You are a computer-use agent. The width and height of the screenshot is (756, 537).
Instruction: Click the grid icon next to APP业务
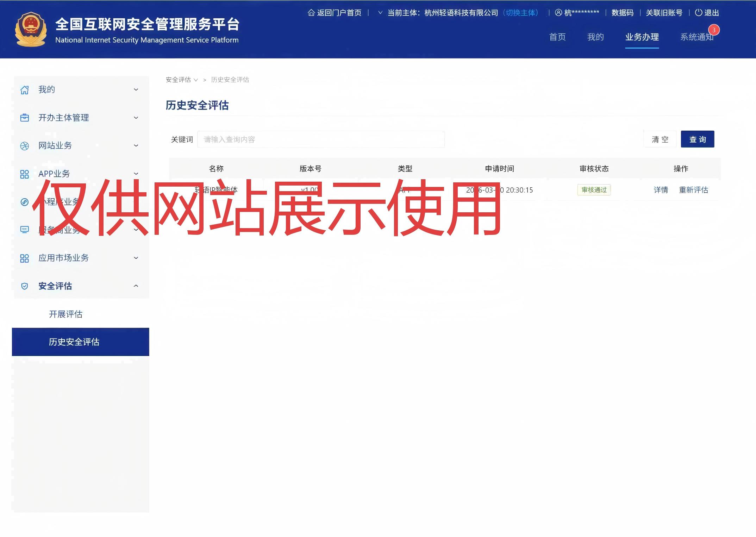point(24,174)
